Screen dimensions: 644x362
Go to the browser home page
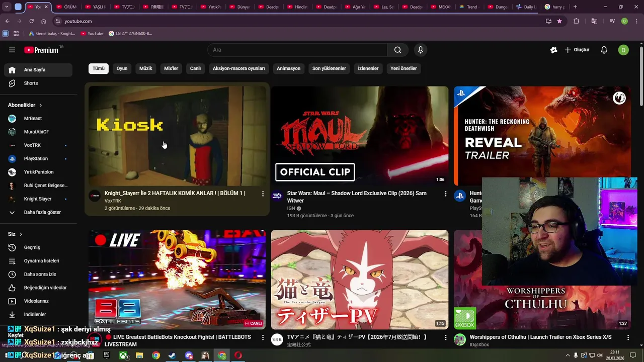click(44, 21)
